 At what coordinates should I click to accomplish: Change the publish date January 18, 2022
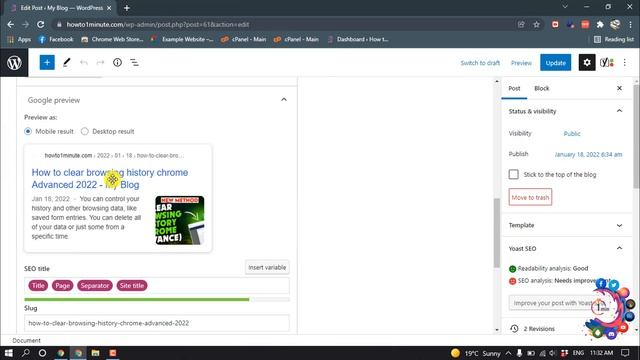(588, 154)
